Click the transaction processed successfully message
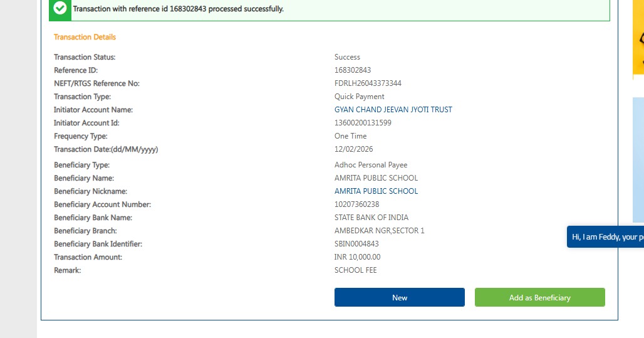The height and width of the screenshot is (338, 644). tap(178, 9)
